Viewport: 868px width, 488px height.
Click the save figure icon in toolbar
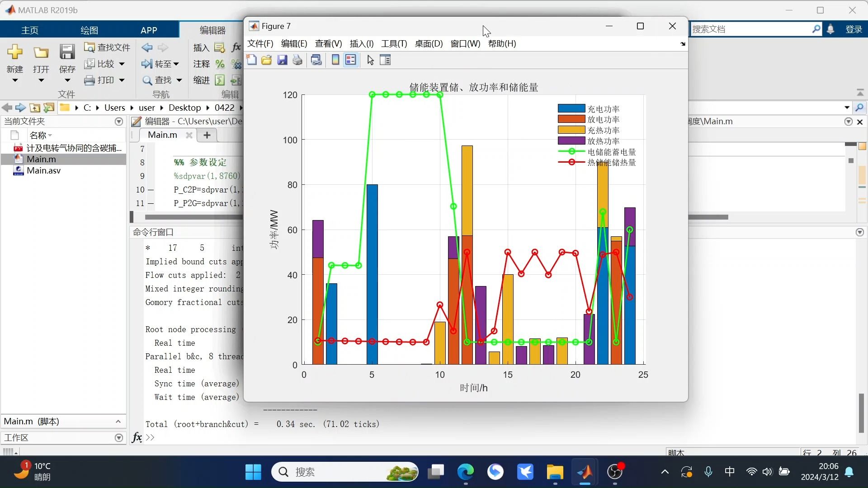281,60
